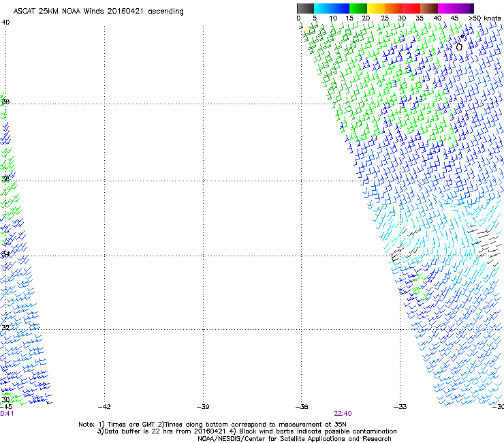Click latitude label 32
This screenshot has height=443, width=504.
point(5,328)
